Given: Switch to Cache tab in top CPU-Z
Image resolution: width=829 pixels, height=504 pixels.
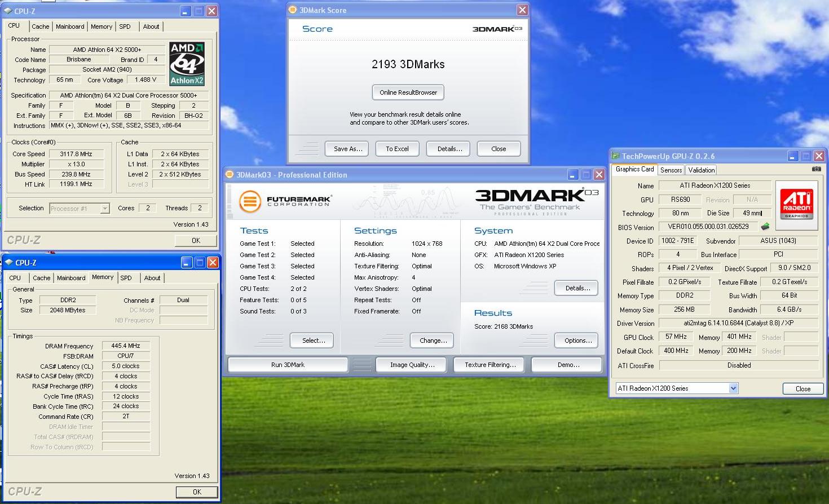Looking at the screenshot, I should (40, 26).
